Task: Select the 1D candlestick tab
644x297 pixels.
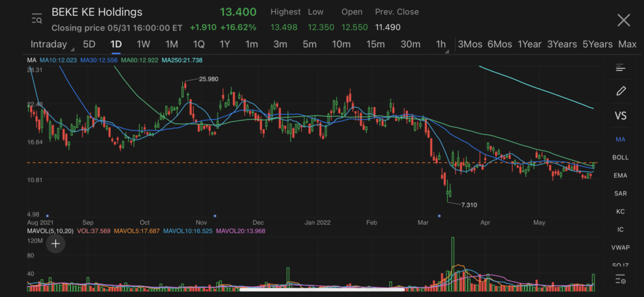Action: point(116,45)
